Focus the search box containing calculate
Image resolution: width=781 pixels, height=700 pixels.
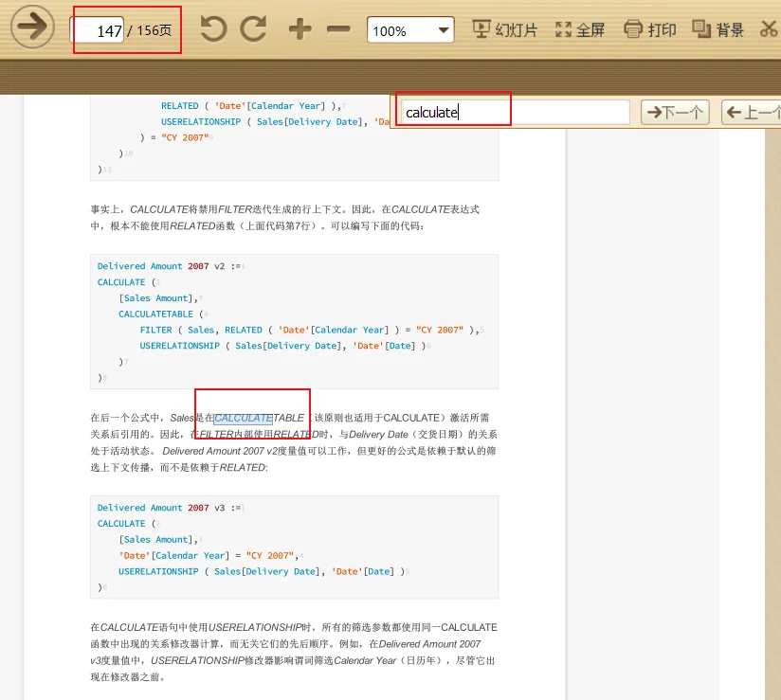(x=516, y=113)
